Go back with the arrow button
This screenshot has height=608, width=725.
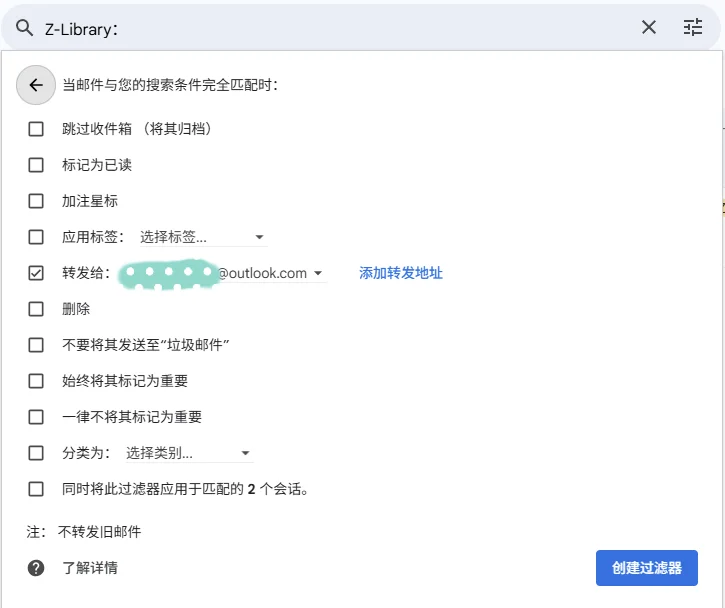coord(36,85)
